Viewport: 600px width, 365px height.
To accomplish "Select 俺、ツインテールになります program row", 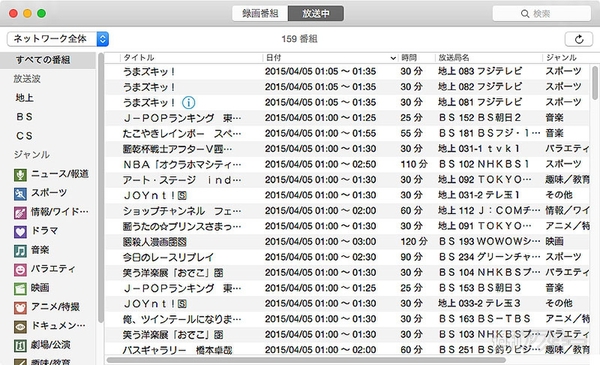I will point(347,319).
